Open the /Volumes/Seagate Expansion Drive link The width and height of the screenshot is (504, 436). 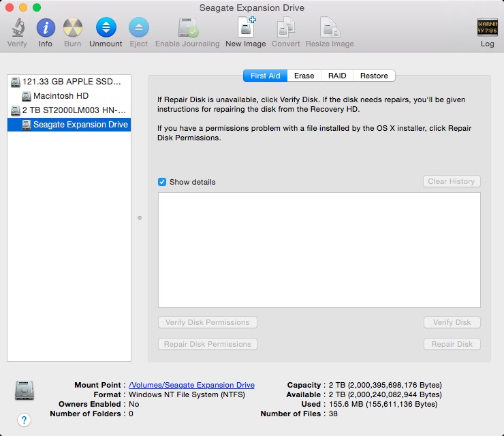(x=191, y=385)
